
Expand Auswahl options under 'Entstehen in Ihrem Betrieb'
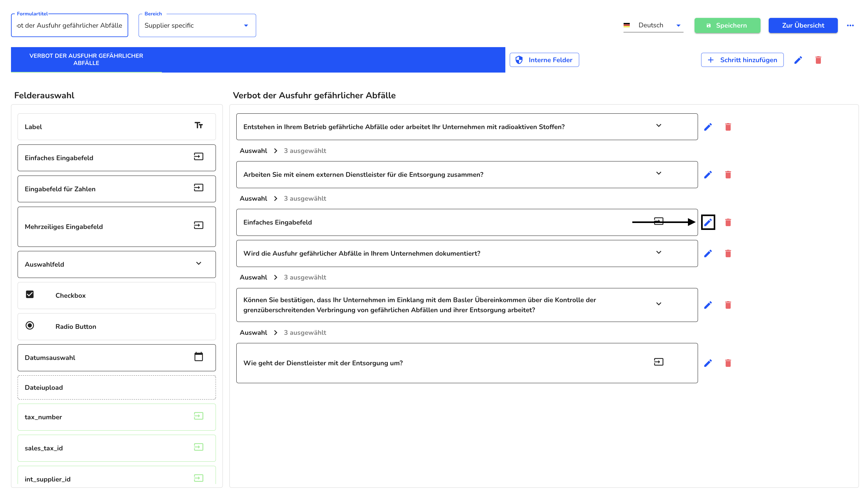click(276, 151)
